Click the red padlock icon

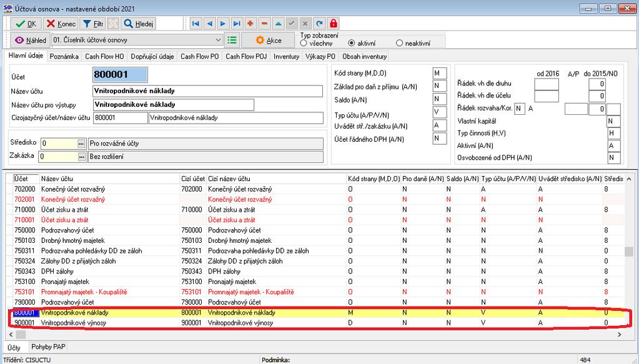[x=334, y=24]
